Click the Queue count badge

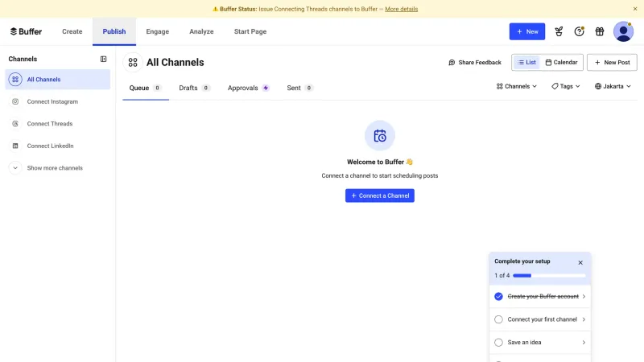click(157, 88)
